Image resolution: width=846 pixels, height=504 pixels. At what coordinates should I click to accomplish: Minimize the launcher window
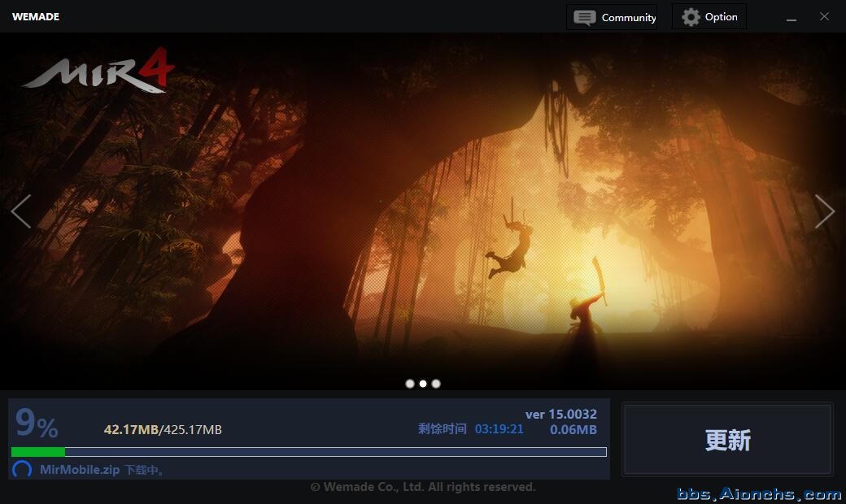pyautogui.click(x=791, y=17)
